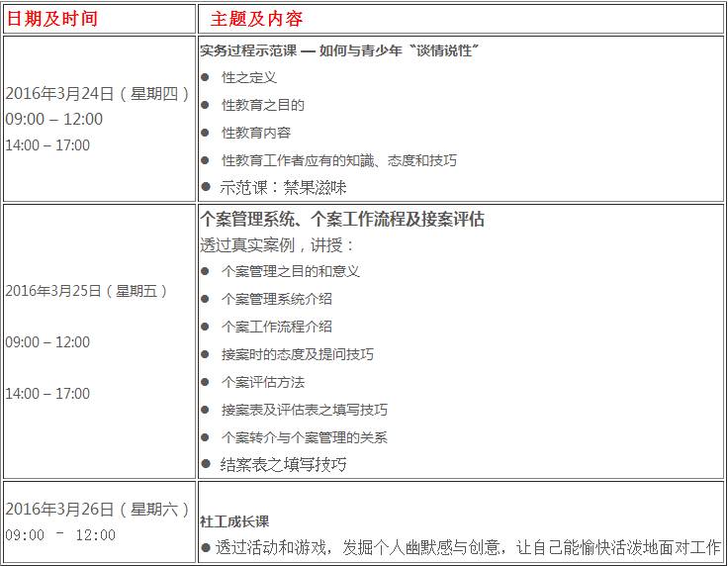Select the date '2016年3月26日（星期六）'
This screenshot has width=728, height=566.
(98, 510)
